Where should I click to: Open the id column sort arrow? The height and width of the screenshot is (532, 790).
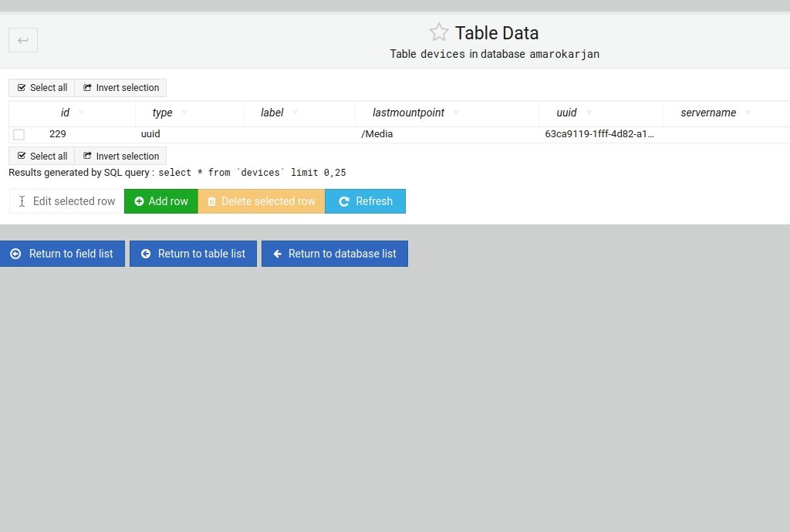point(82,113)
